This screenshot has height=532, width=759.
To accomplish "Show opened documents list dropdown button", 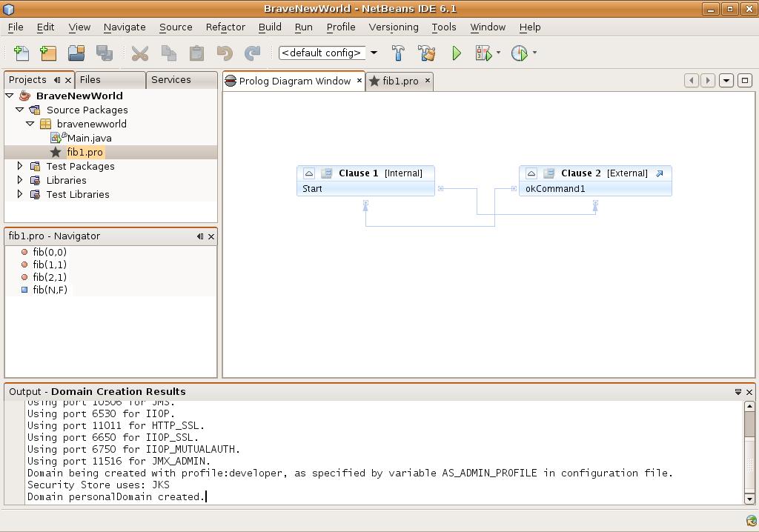I will click(x=726, y=80).
